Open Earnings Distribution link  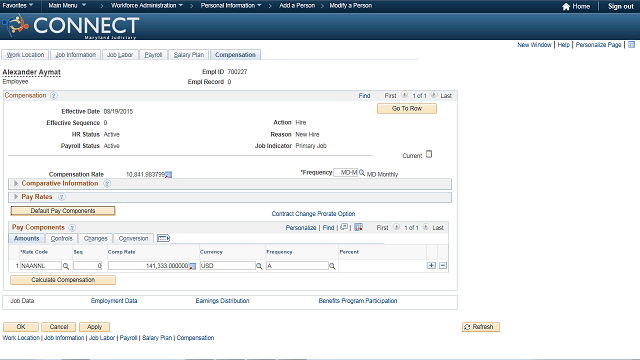pyautogui.click(x=222, y=301)
